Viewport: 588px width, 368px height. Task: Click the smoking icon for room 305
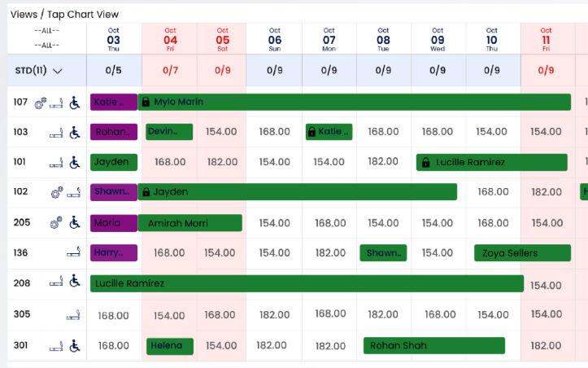coord(73,315)
